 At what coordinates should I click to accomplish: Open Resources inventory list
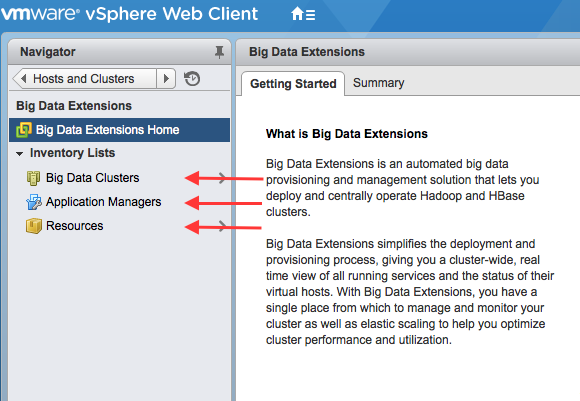tap(75, 226)
